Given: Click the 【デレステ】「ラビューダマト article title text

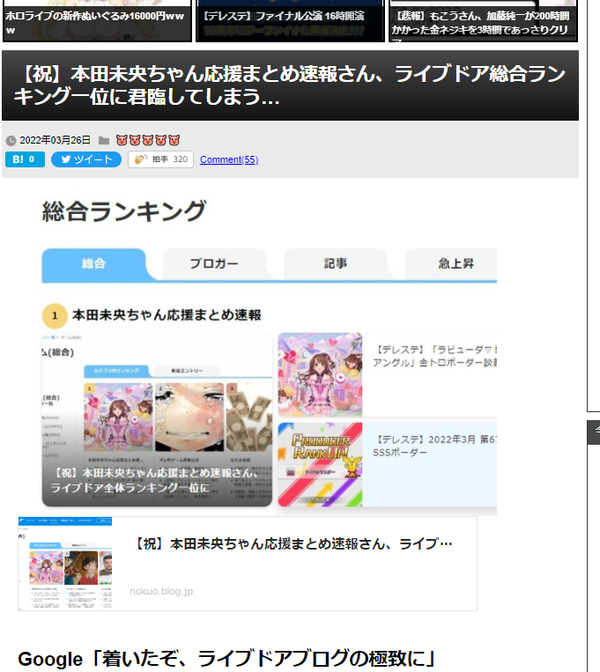Looking at the screenshot, I should (435, 356).
